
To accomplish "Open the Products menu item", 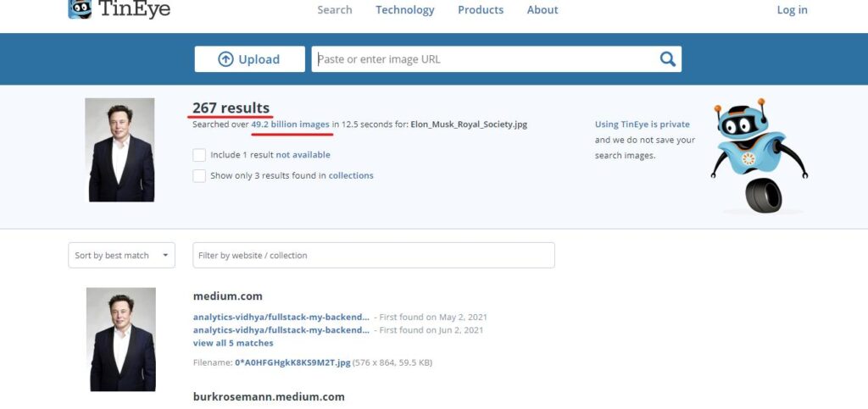I will tap(480, 10).
